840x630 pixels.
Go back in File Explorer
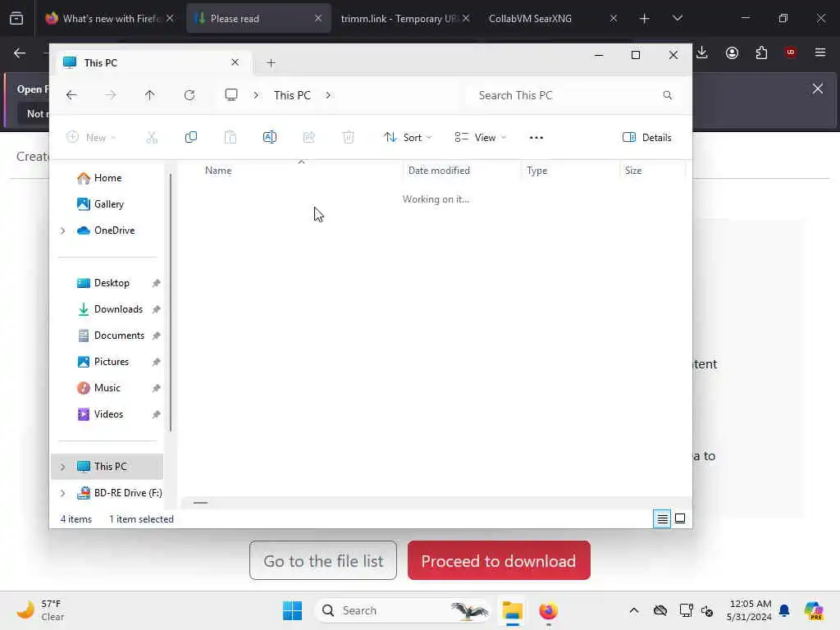pos(71,95)
